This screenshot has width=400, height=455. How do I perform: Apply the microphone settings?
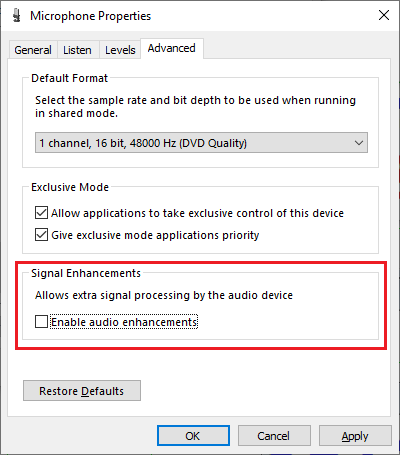[x=355, y=436]
